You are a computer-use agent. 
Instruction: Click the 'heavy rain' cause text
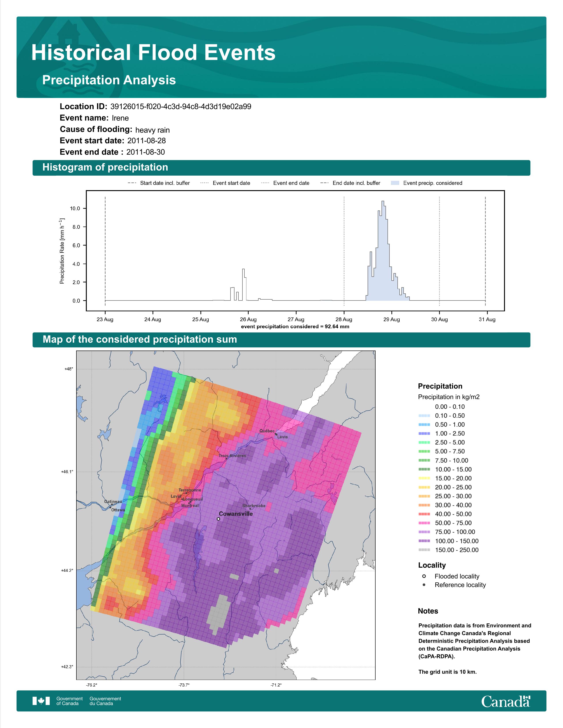tap(152, 130)
